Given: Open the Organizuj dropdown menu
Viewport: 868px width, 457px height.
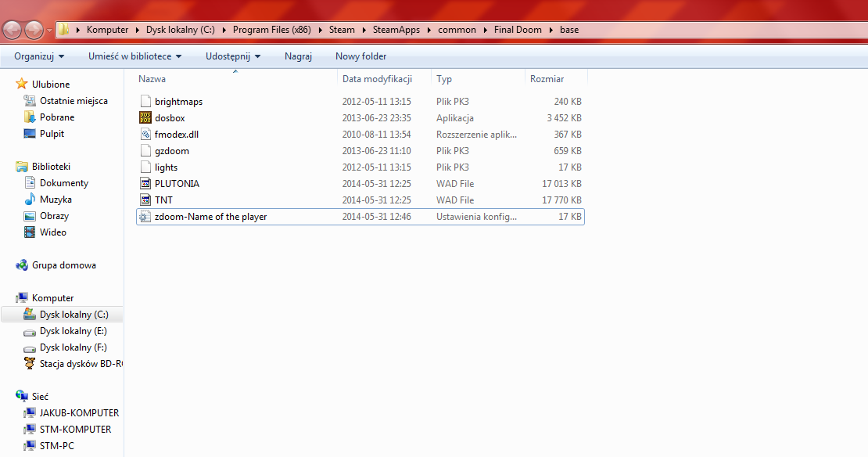Looking at the screenshot, I should [39, 56].
